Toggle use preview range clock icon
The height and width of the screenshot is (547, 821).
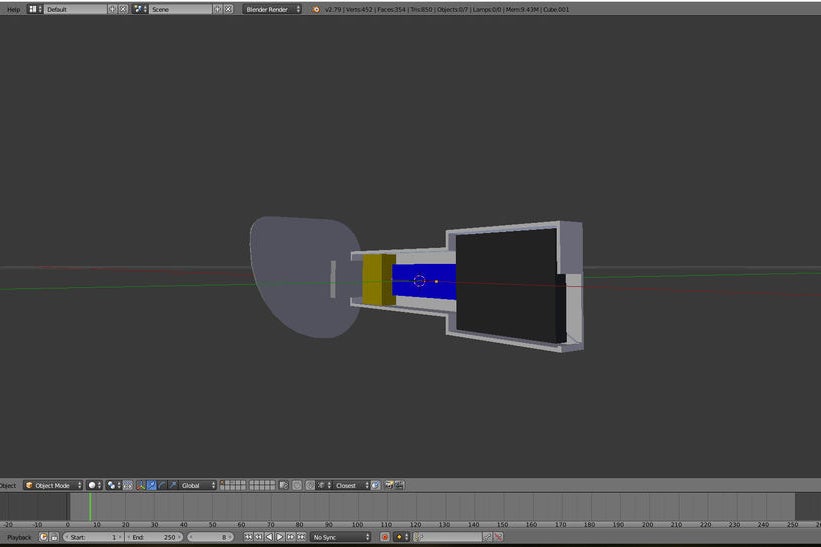[x=43, y=537]
